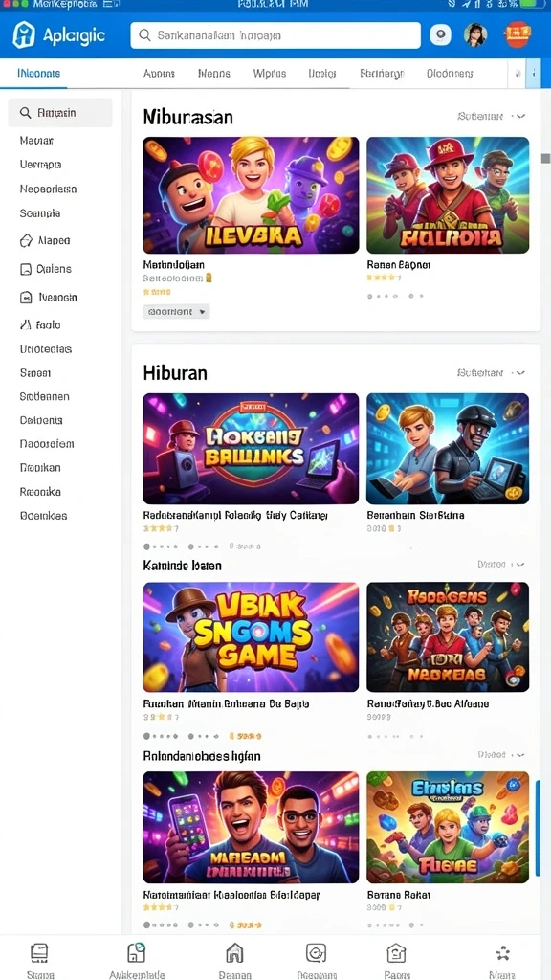551x980 pixels.
Task: Open the Olconnens tab in top navigation
Action: click(450, 73)
